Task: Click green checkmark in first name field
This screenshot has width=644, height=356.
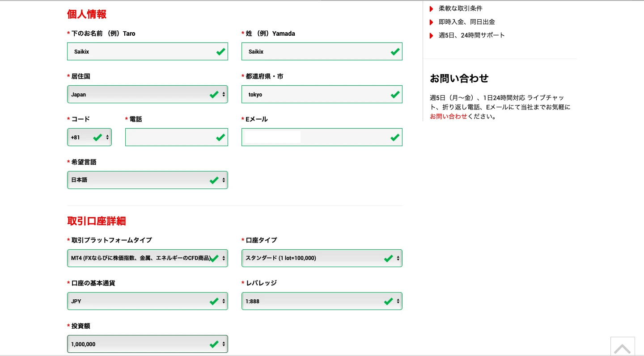Action: click(x=220, y=52)
